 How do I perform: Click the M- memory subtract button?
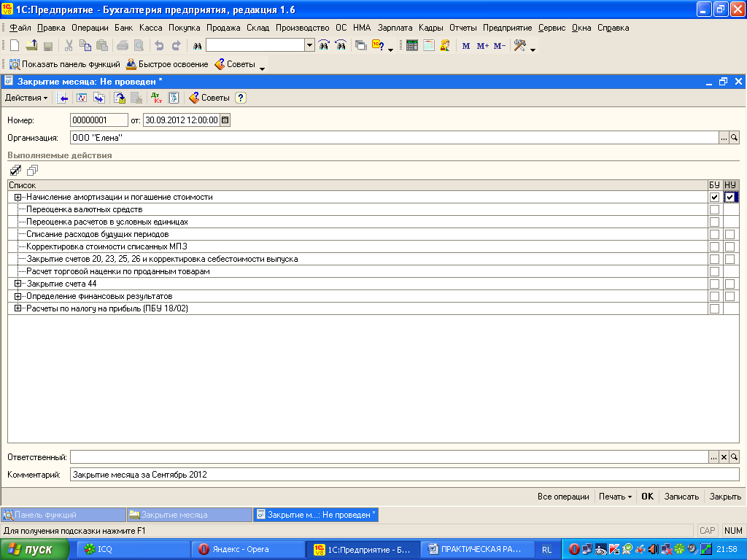(499, 46)
